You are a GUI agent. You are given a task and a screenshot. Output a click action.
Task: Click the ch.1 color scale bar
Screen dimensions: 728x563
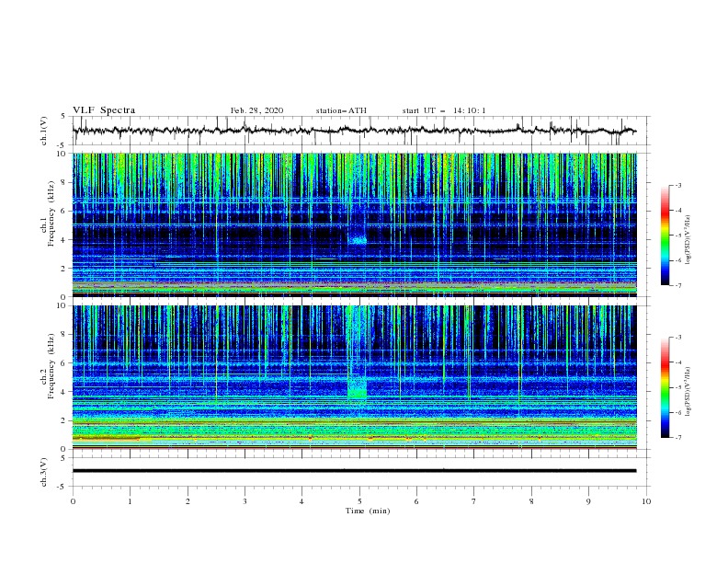(665, 236)
